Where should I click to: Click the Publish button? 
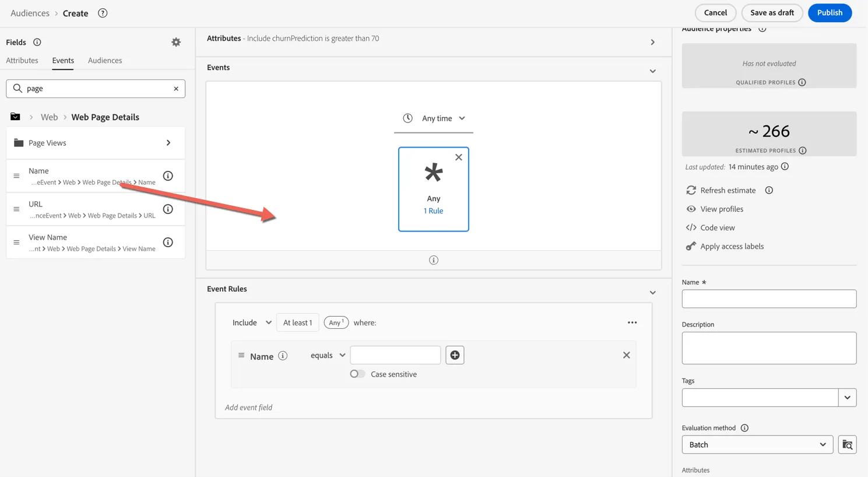point(830,12)
